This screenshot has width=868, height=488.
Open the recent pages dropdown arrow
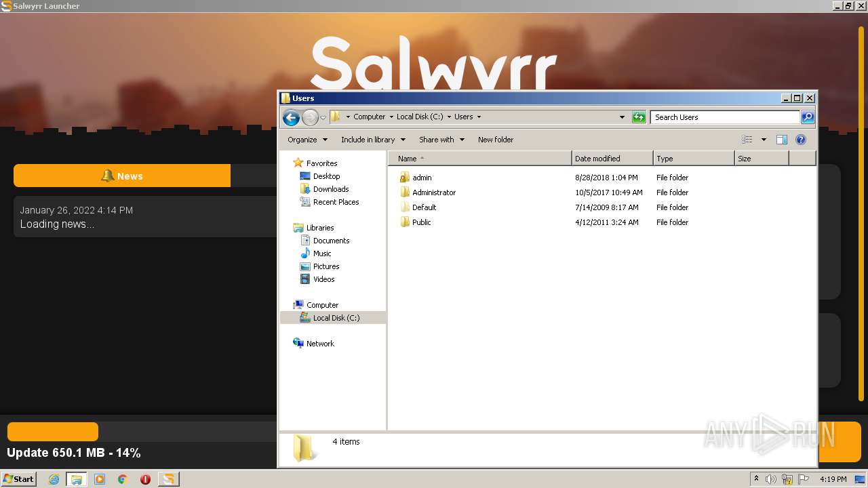323,117
